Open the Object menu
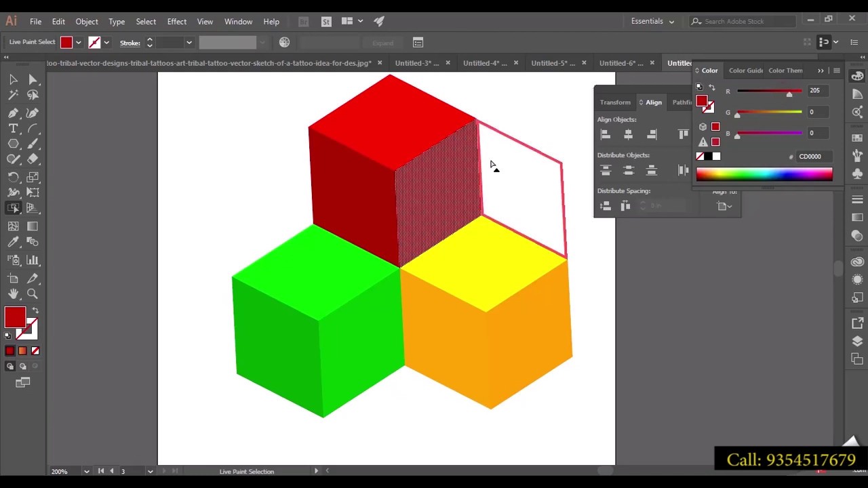 [87, 22]
